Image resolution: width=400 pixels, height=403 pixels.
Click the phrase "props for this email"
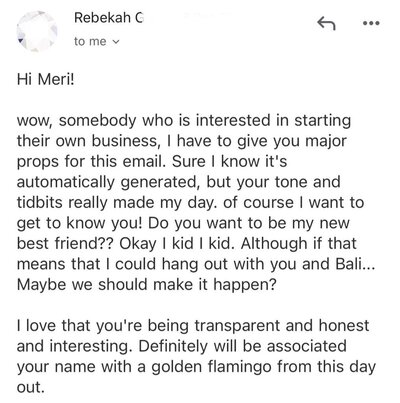91,162
